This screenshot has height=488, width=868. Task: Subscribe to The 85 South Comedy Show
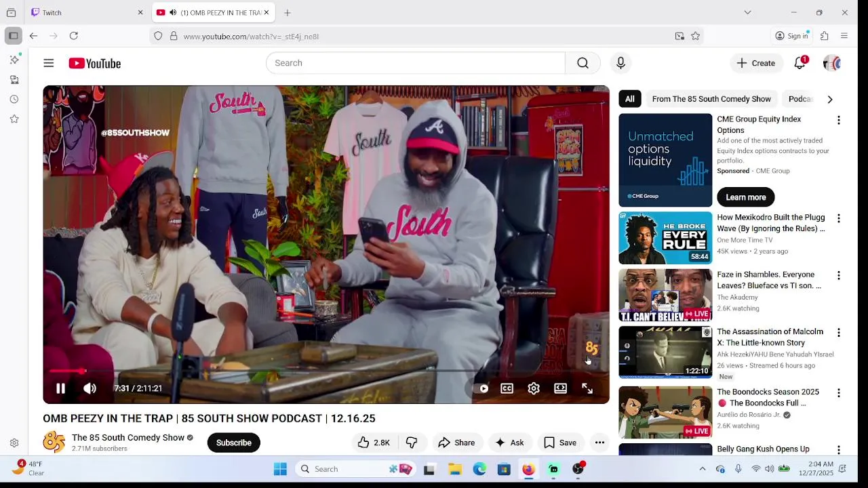234,443
